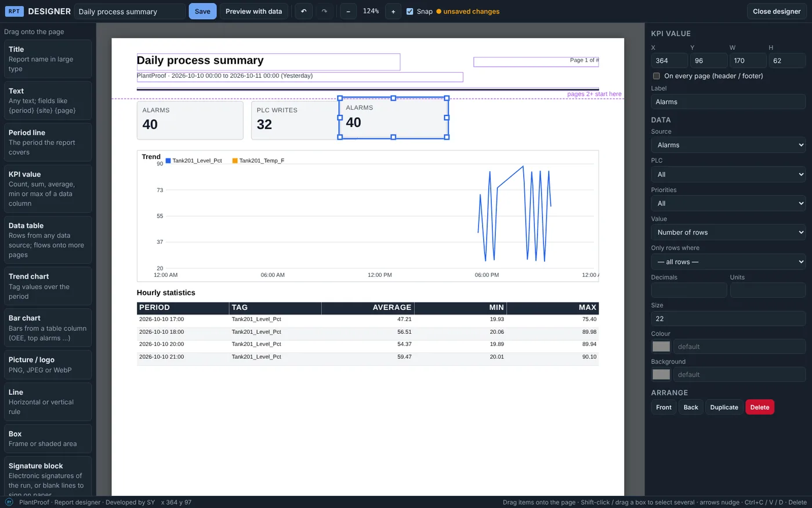Close the designer

point(777,11)
